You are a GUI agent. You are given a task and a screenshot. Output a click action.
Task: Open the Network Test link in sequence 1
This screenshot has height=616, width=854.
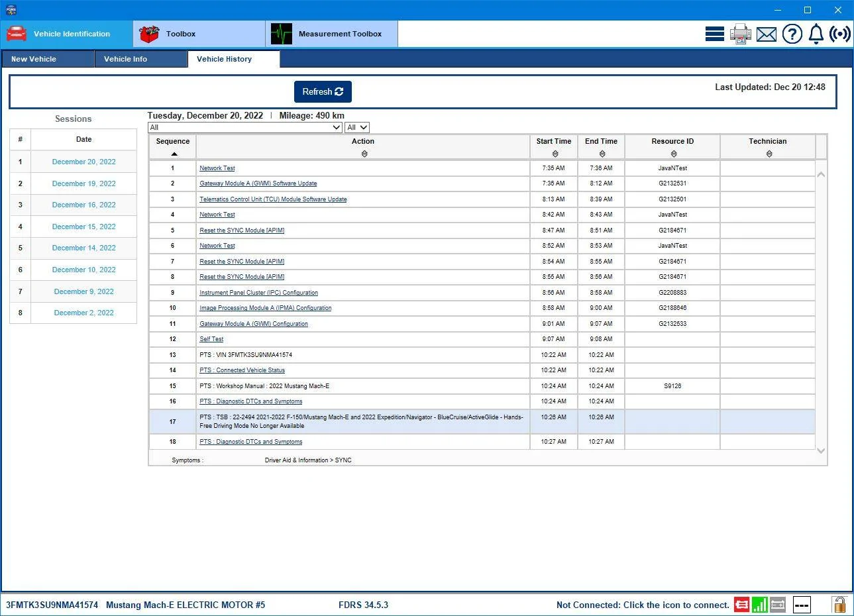click(217, 168)
